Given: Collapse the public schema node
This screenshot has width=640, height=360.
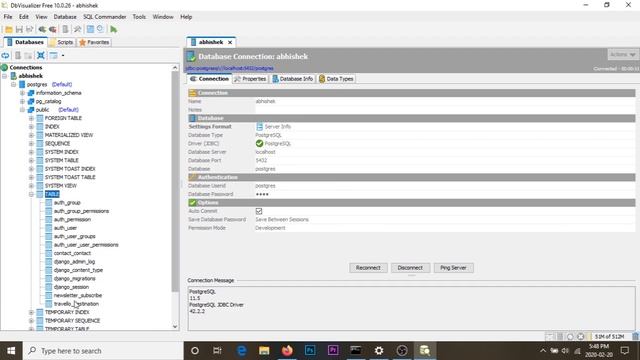Looking at the screenshot, I should click(22, 110).
